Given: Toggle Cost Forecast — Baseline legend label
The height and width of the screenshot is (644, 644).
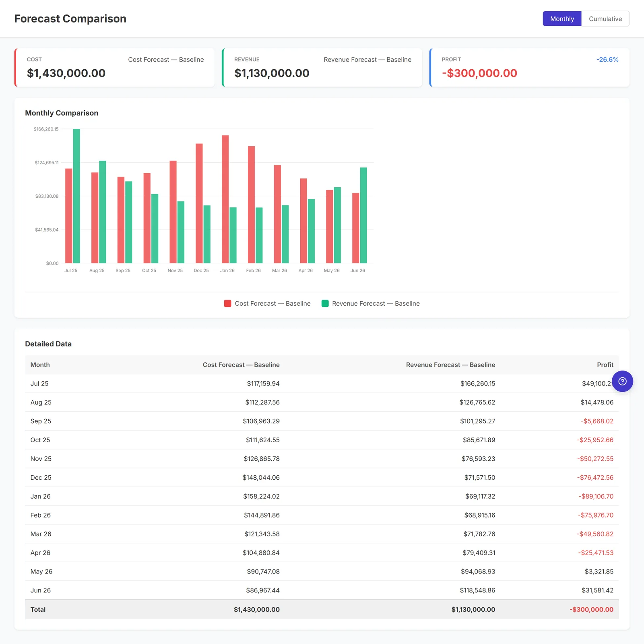Looking at the screenshot, I should (x=272, y=303).
